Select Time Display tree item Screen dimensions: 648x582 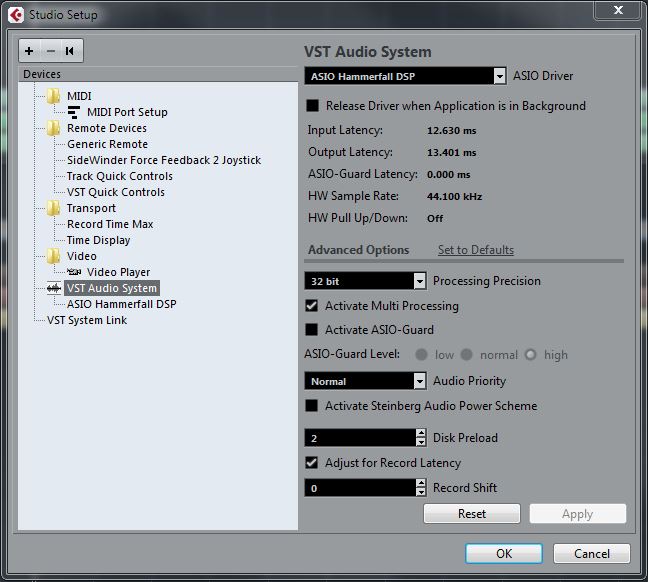[98, 240]
